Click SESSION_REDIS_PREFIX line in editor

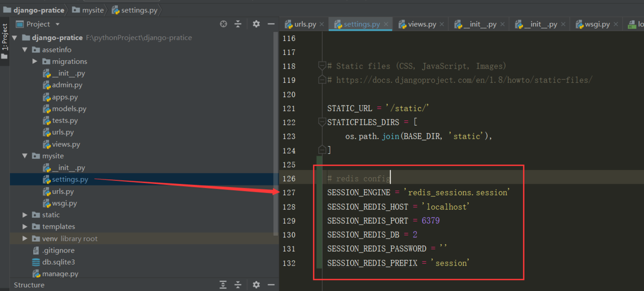[398, 263]
